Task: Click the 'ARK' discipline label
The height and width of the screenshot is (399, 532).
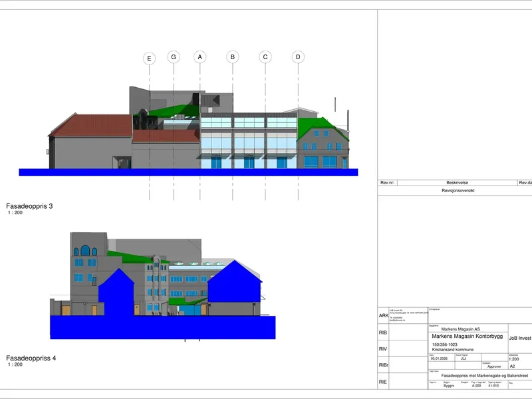Action: (x=384, y=315)
